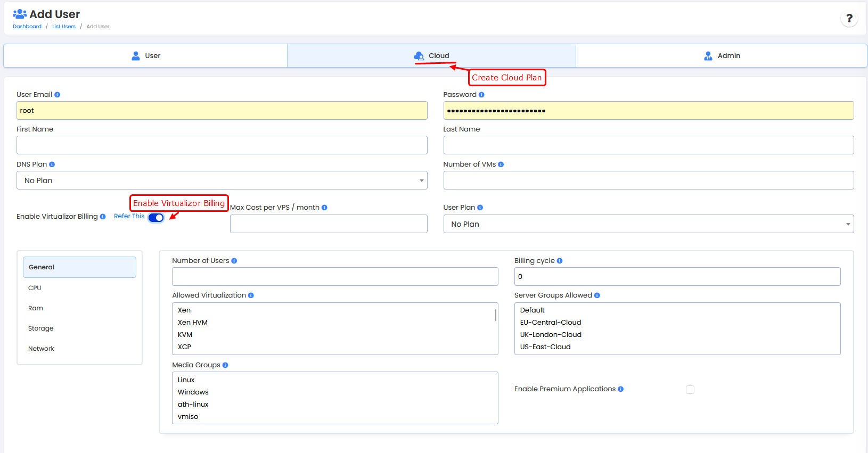Select the Storage section in sidebar
The image size is (868, 453).
pyautogui.click(x=41, y=328)
